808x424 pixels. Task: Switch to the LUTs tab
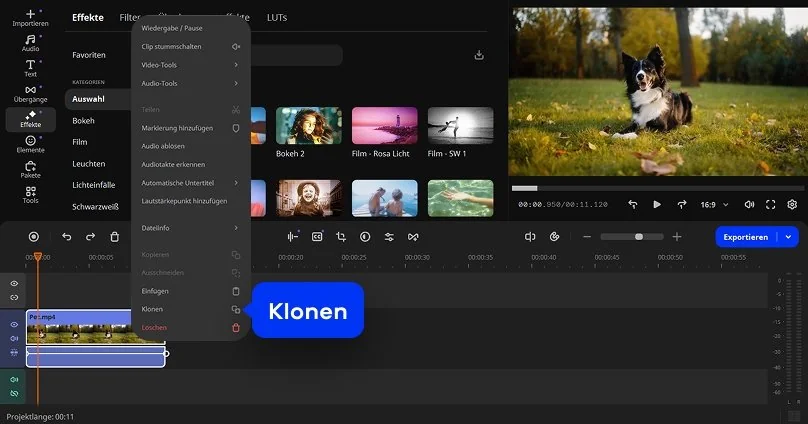(277, 17)
